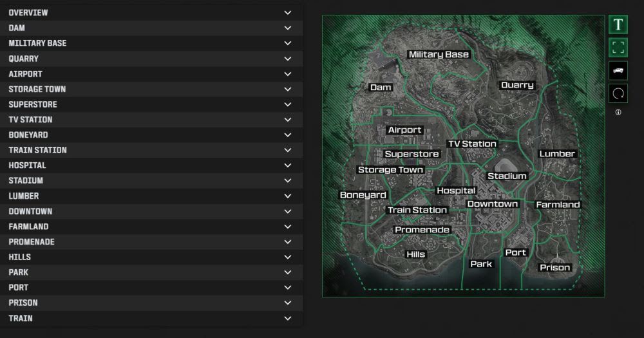
Task: Expand the Train section chevron
Action: tap(288, 318)
